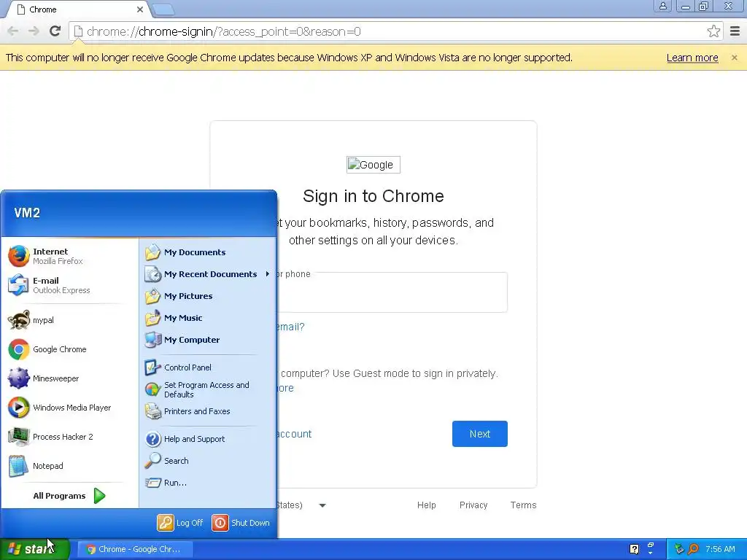Open the Help footer link
Viewport: 747px width, 560px height.
coord(426,505)
